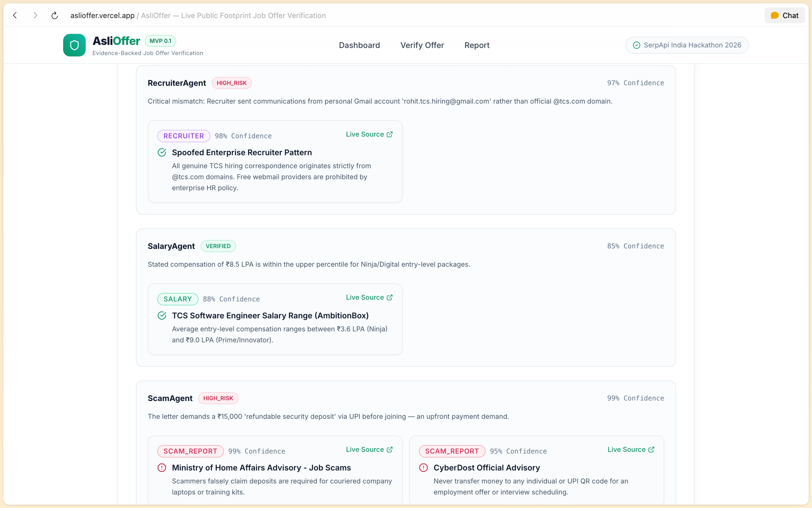
Task: Open Live Source for AmbitionBox salary range
Action: click(369, 298)
